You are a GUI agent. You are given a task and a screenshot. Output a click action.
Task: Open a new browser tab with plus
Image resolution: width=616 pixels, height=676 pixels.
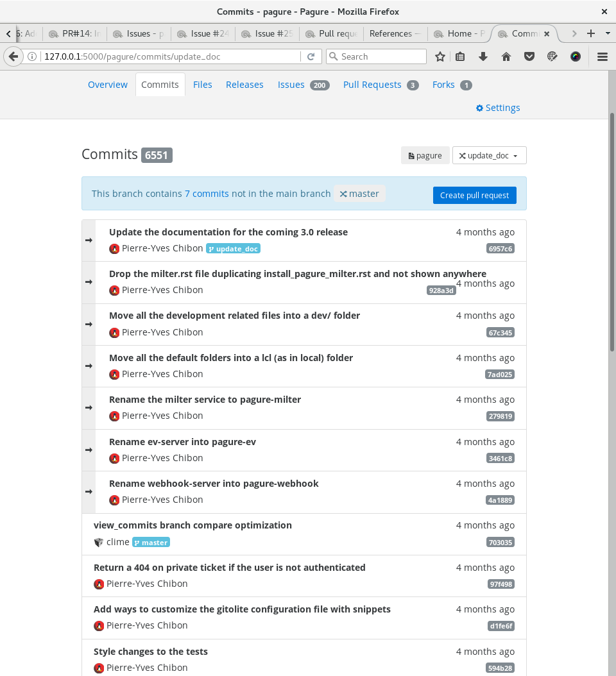[x=591, y=33]
